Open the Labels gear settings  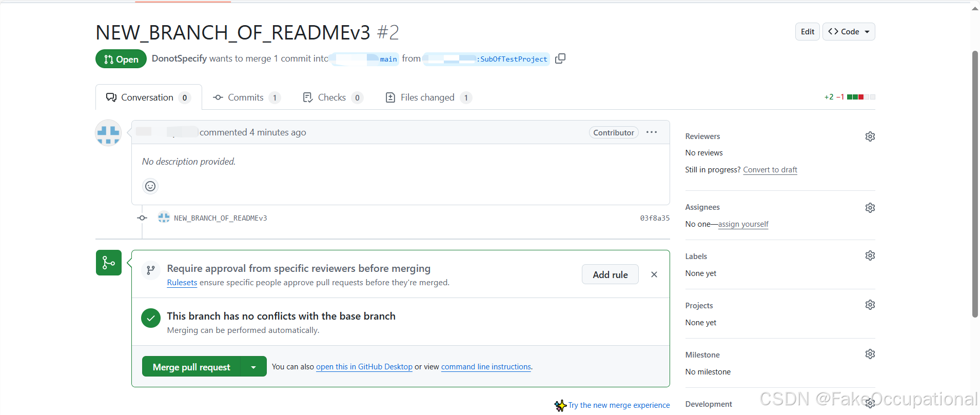(x=870, y=255)
